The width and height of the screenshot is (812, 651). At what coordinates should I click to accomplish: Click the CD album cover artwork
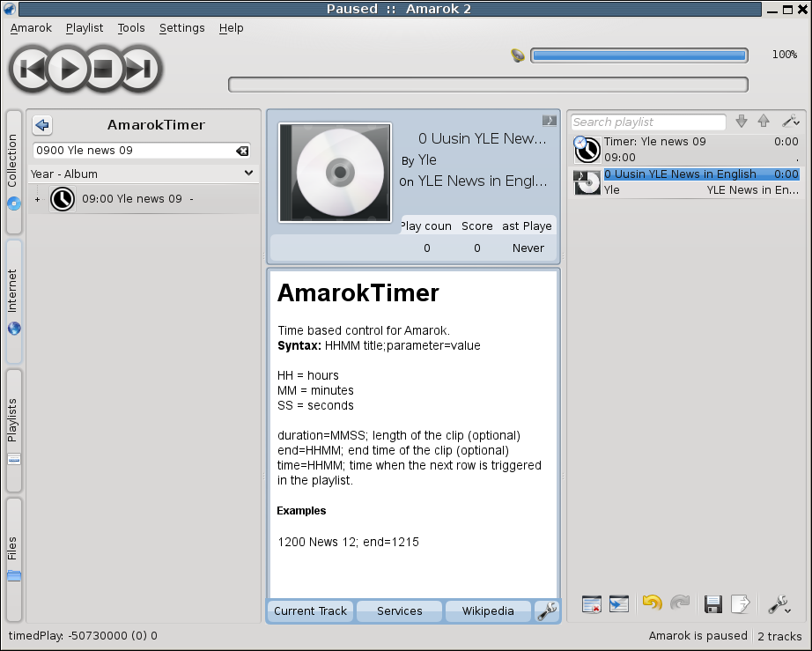coord(335,173)
